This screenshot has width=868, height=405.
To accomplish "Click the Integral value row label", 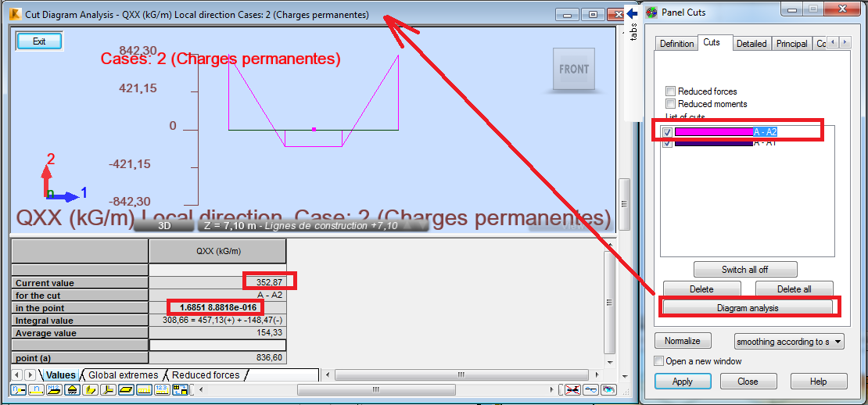I will click(80, 321).
